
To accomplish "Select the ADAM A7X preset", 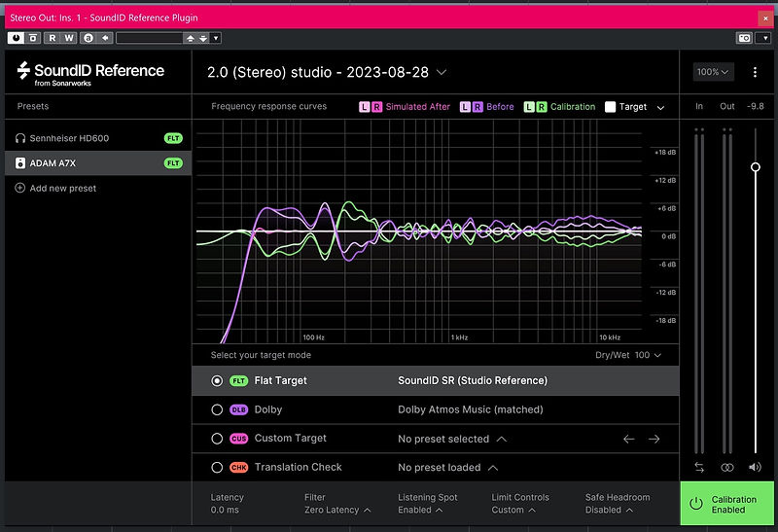I will coord(98,162).
